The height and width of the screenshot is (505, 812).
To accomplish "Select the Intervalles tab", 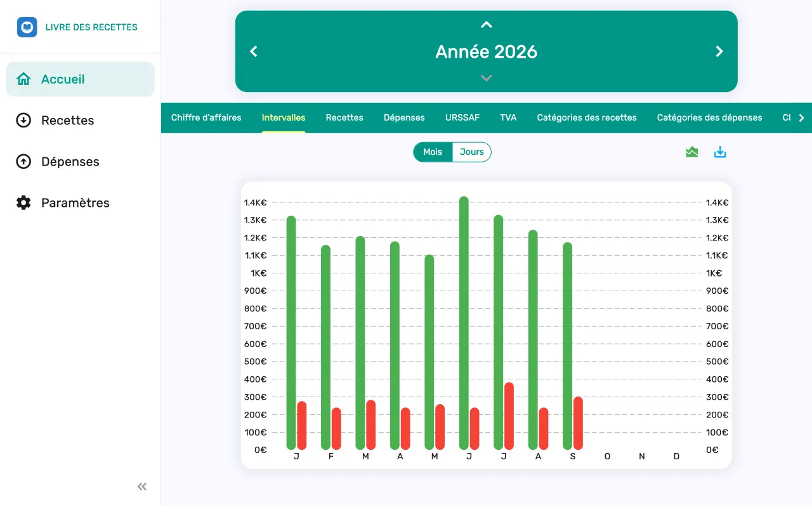I will (284, 117).
